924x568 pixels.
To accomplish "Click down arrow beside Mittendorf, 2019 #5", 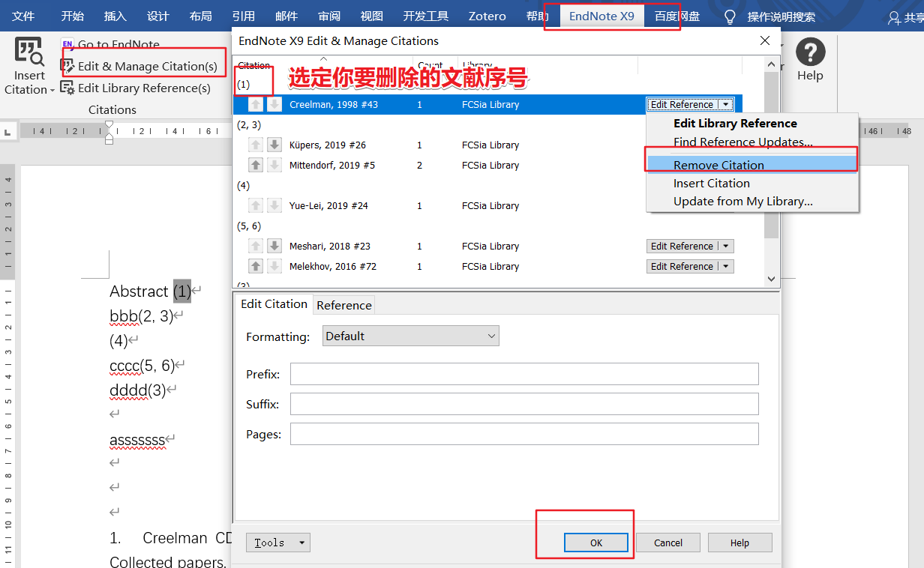I will (274, 165).
